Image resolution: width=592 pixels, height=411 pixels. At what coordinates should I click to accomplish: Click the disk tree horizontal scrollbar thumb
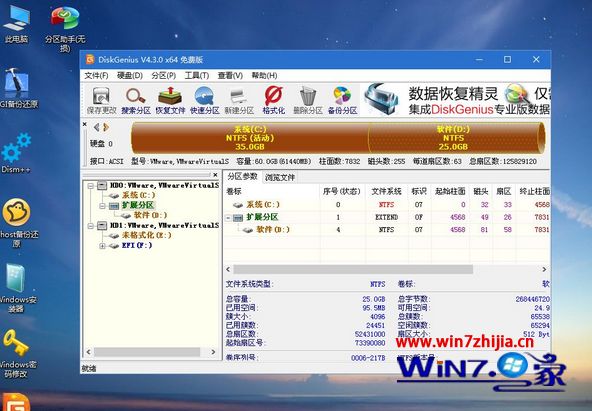[147, 352]
